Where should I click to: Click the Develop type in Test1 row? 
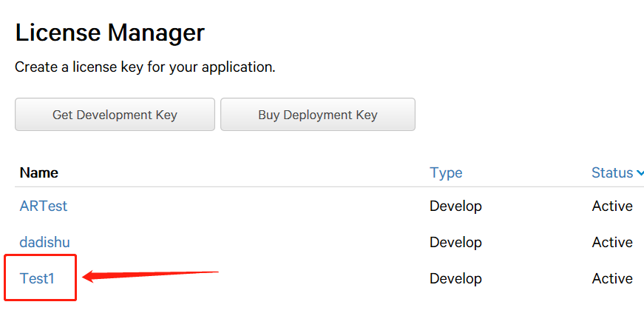[x=455, y=278]
